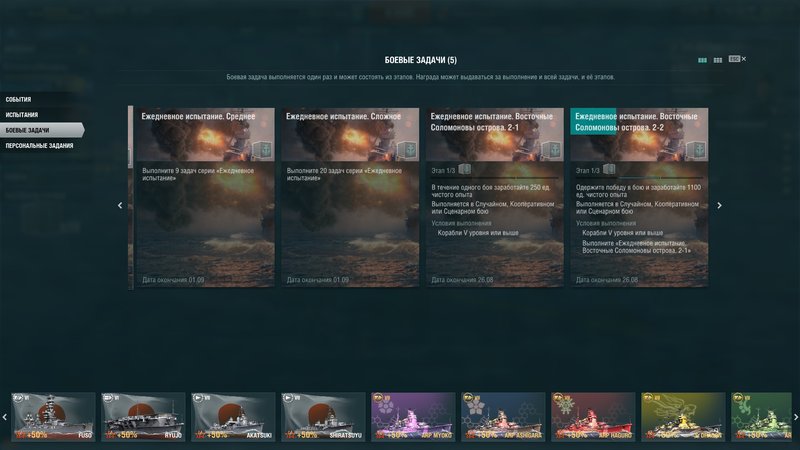800x450 pixels.
Task: Click the container reward icon on Среднее card
Action: pos(262,151)
